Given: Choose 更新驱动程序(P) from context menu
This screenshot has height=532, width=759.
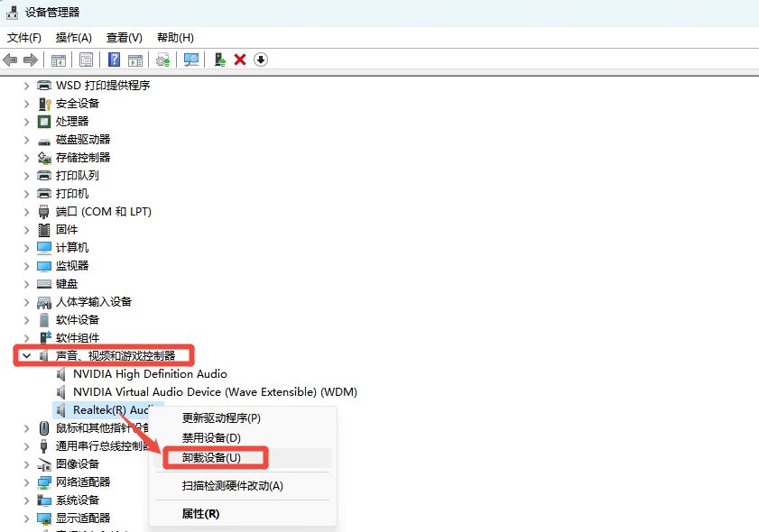Looking at the screenshot, I should point(243,417).
